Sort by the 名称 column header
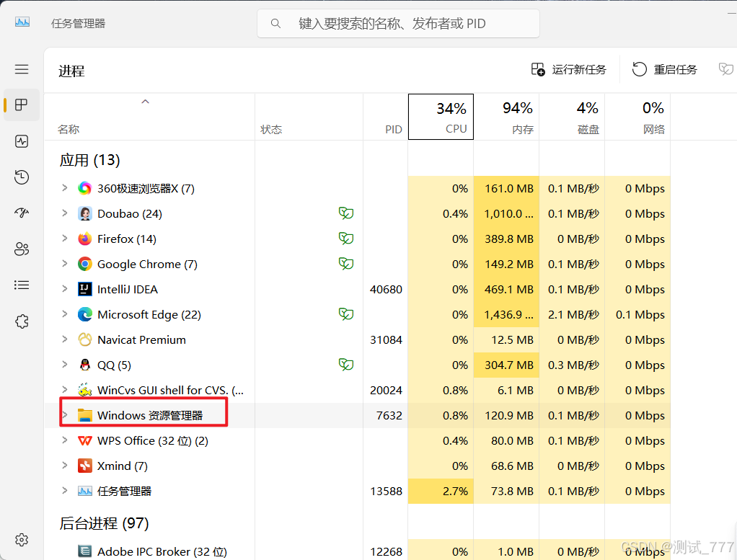737x560 pixels. (x=149, y=117)
